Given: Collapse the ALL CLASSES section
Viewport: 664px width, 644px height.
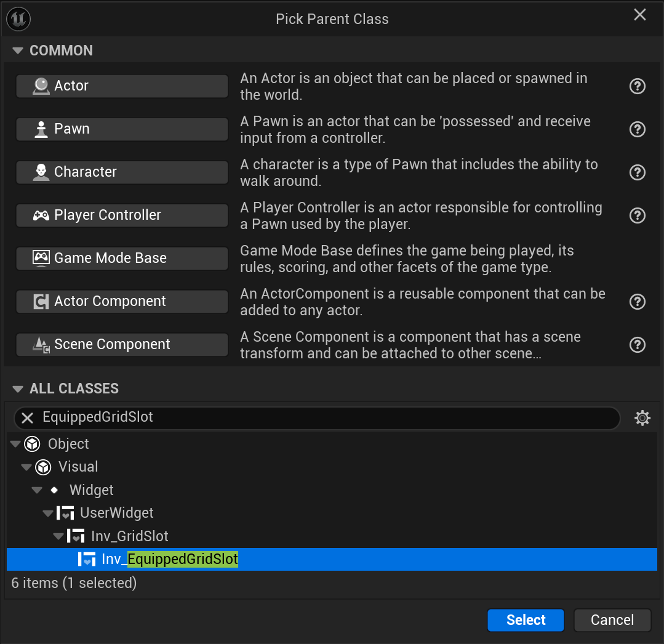Looking at the screenshot, I should [x=17, y=388].
